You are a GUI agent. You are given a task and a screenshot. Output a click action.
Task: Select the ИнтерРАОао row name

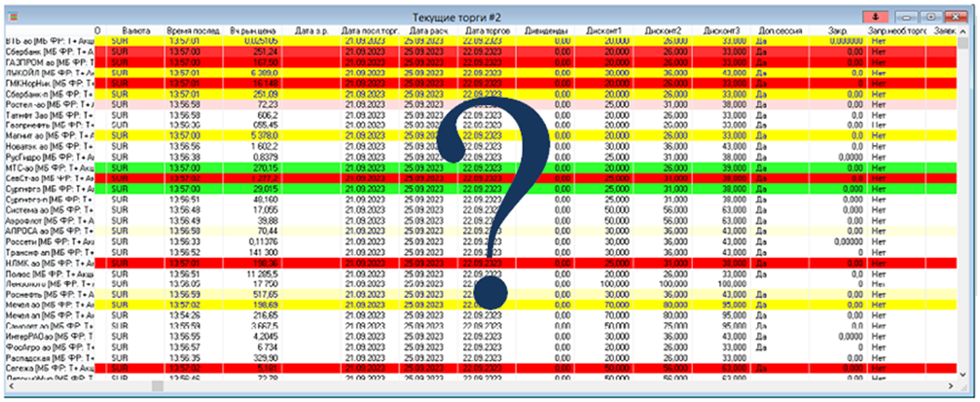pos(49,337)
